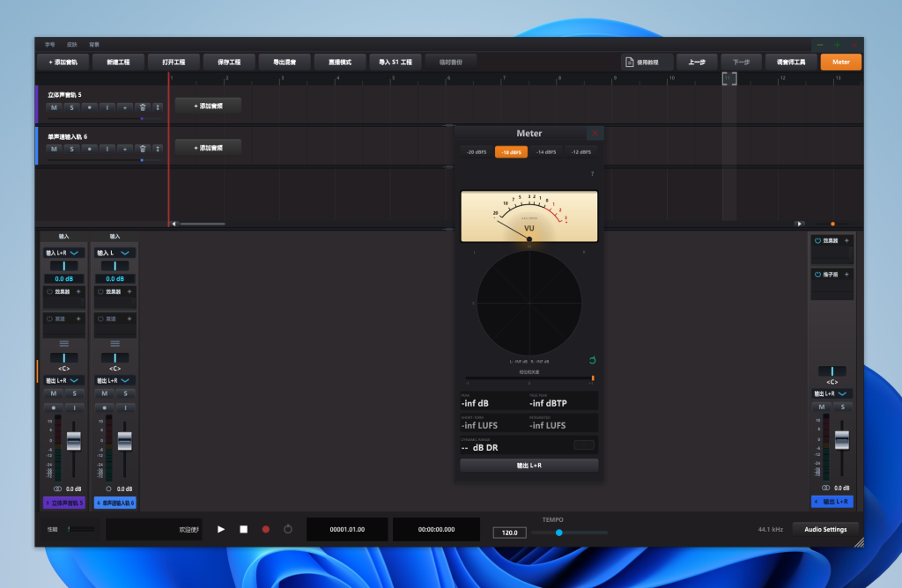902x588 pixels.
Task: Click the timeline scroll right arrow
Action: [799, 224]
